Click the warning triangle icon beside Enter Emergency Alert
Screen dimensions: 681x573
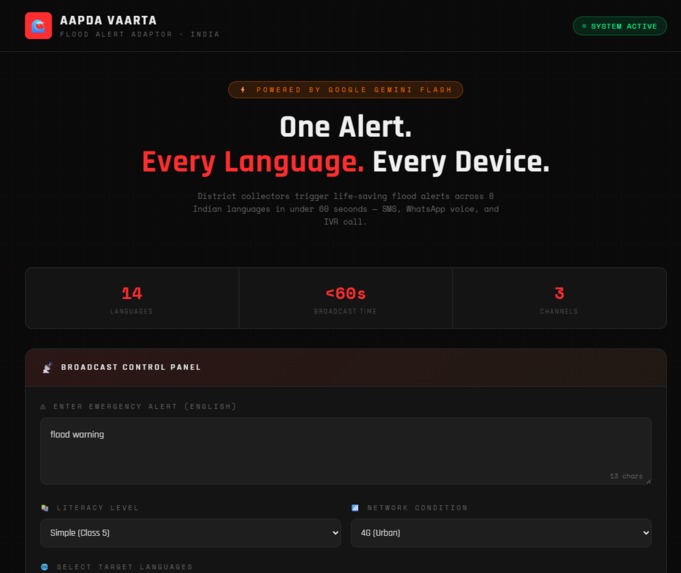(x=43, y=407)
